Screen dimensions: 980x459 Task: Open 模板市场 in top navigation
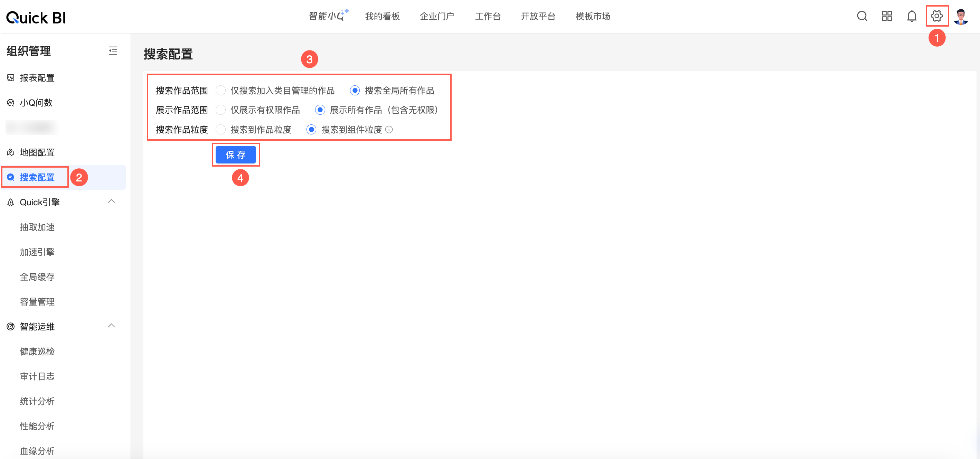pos(593,16)
